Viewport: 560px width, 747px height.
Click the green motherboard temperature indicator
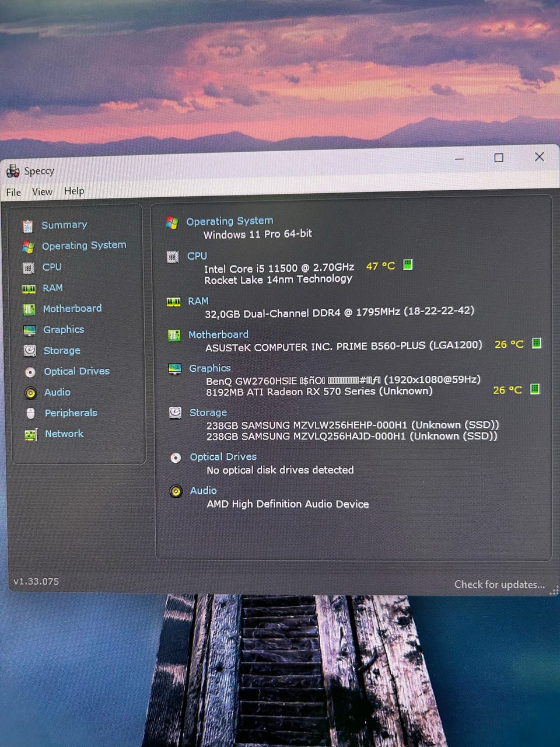[x=537, y=343]
